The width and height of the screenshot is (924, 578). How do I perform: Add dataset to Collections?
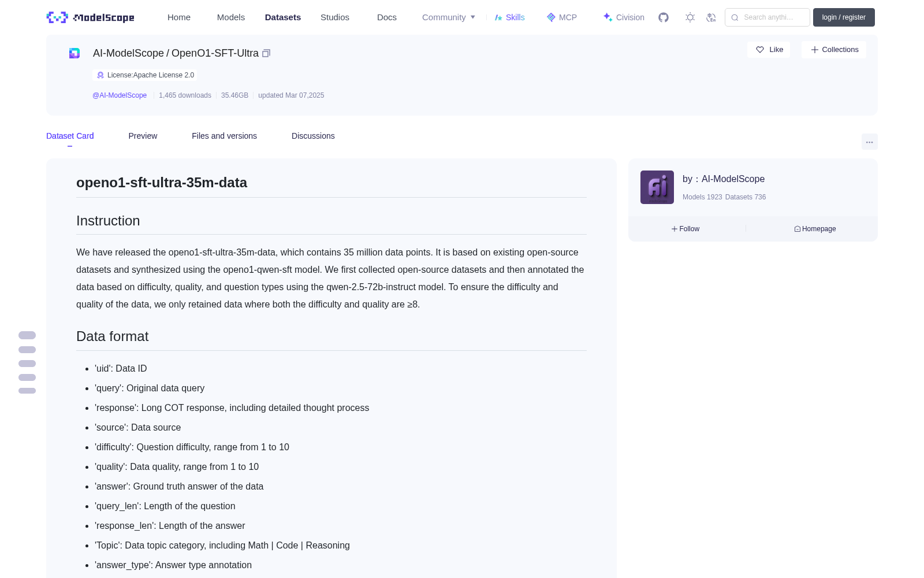coord(834,50)
